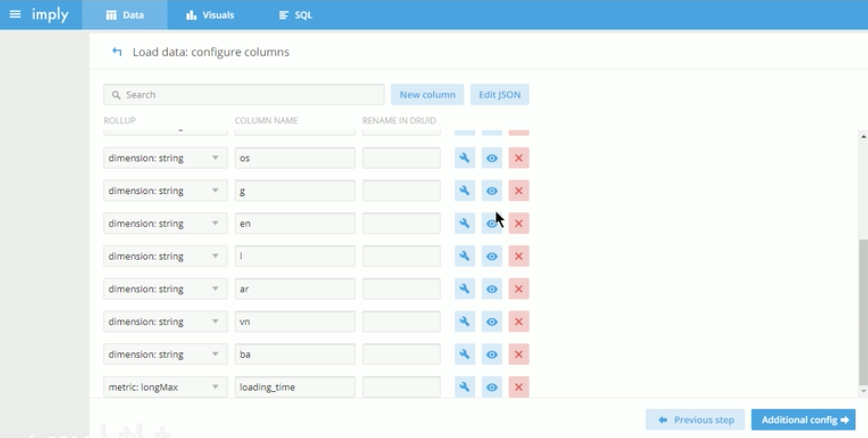Click wrench icon for loading_time column
The width and height of the screenshot is (868, 438).
click(x=464, y=387)
